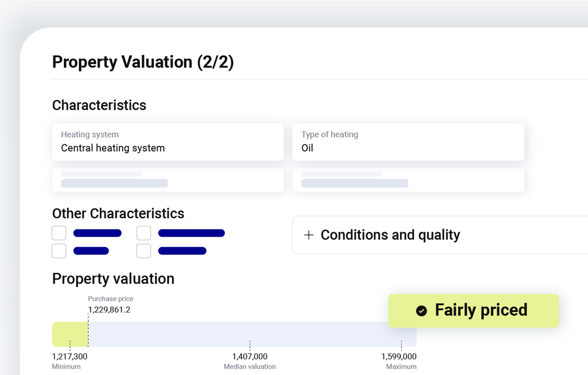Viewport: 588px width, 375px height.
Task: Click the Median valuation tick mark
Action: click(x=250, y=345)
